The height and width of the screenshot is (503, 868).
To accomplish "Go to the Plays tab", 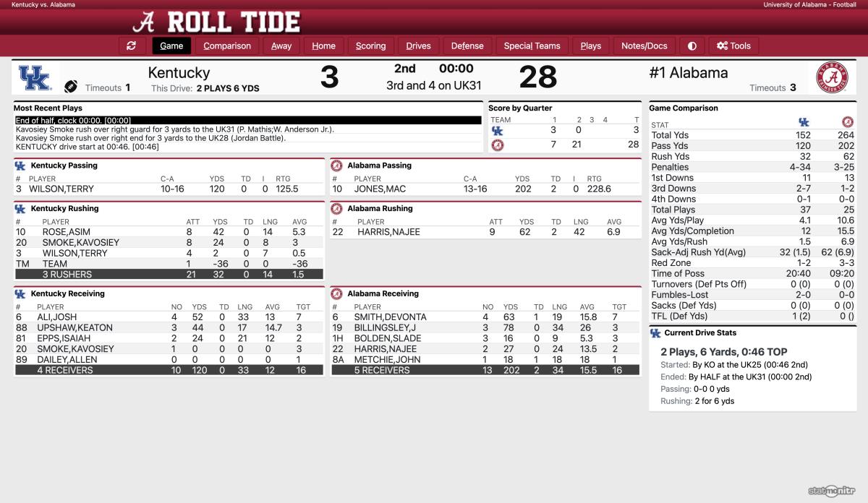I will [591, 46].
